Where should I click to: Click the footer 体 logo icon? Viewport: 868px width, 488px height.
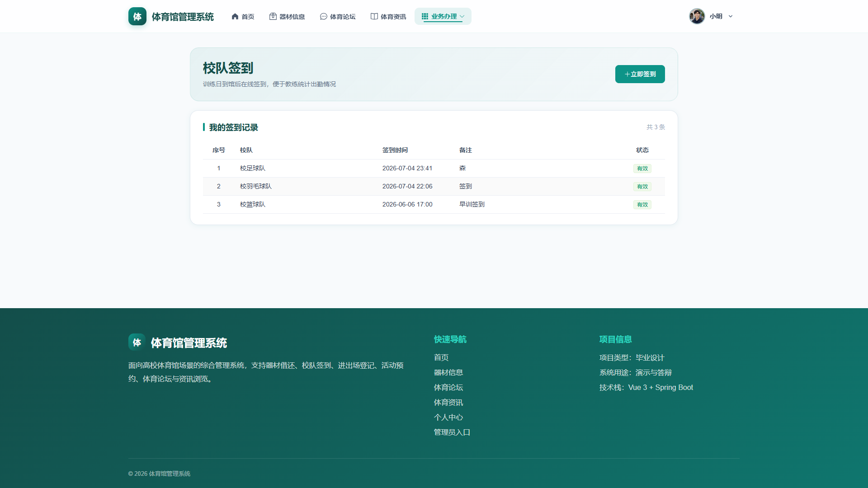coord(137,342)
